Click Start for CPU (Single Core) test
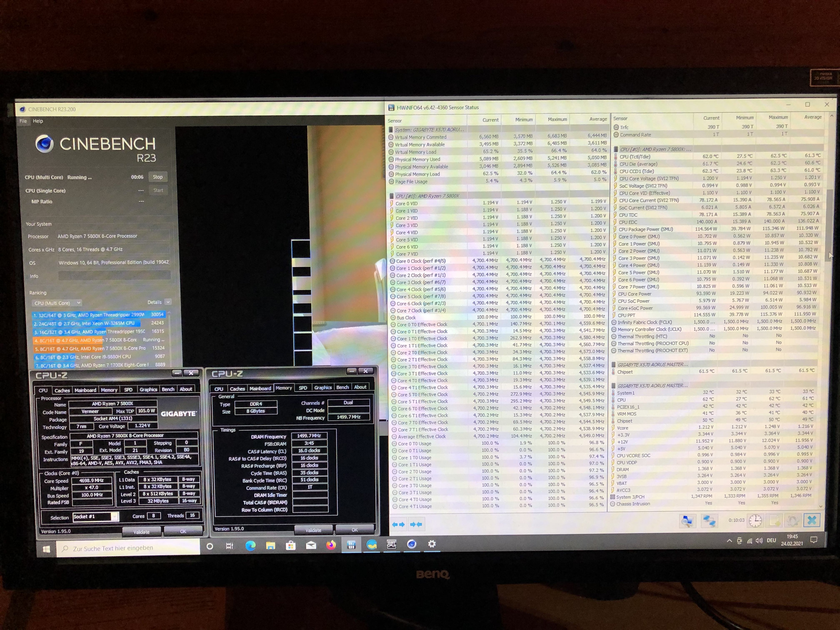 point(158,191)
